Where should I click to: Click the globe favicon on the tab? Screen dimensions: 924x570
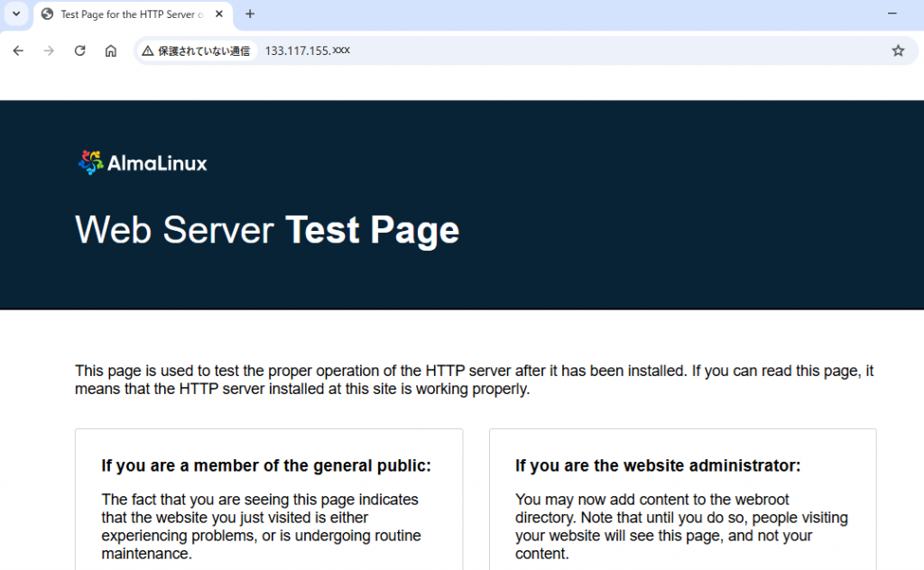point(48,14)
